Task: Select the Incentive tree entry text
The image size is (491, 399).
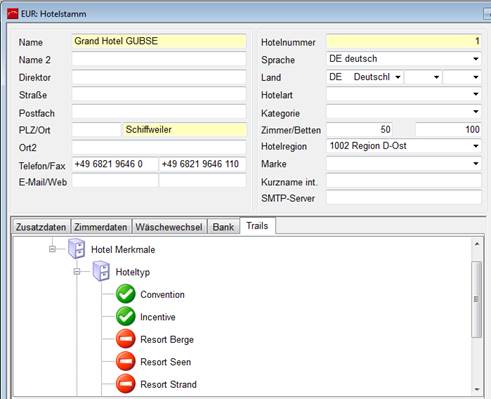Action: pyautogui.click(x=158, y=317)
